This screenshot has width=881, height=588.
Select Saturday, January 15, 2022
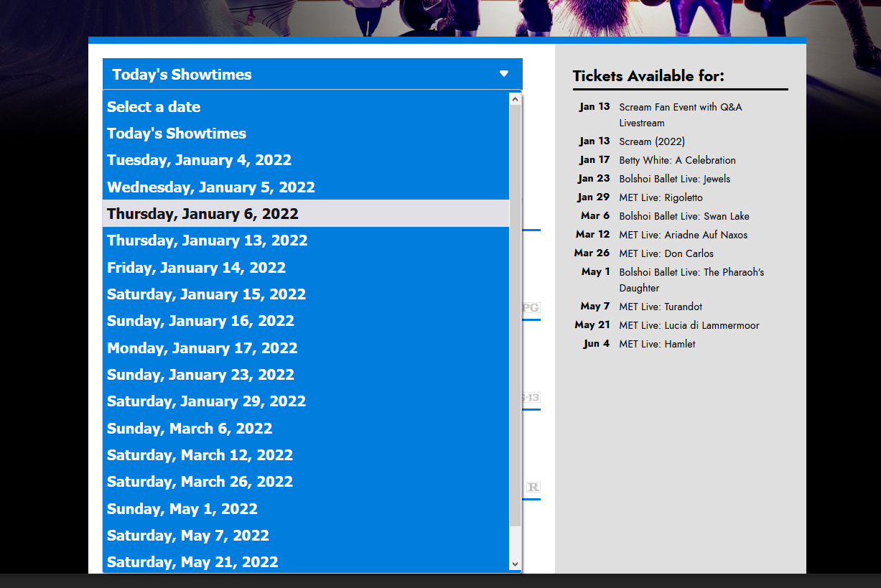pyautogui.click(x=306, y=294)
